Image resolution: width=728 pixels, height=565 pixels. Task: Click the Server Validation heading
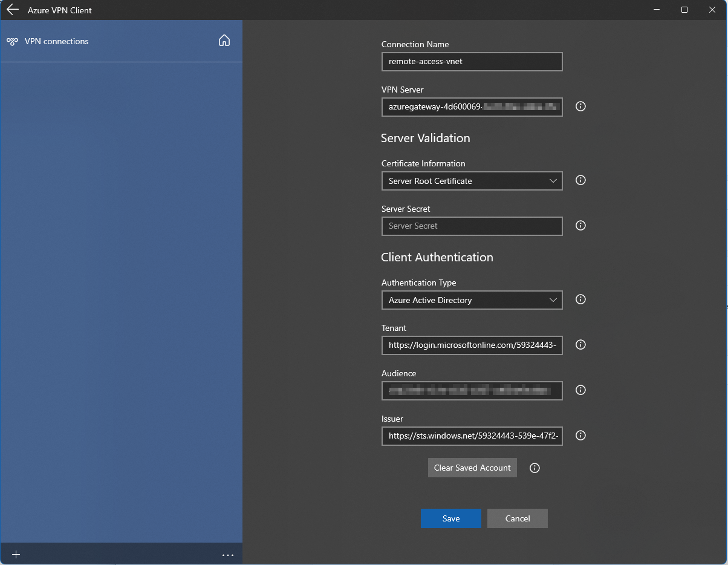tap(426, 138)
